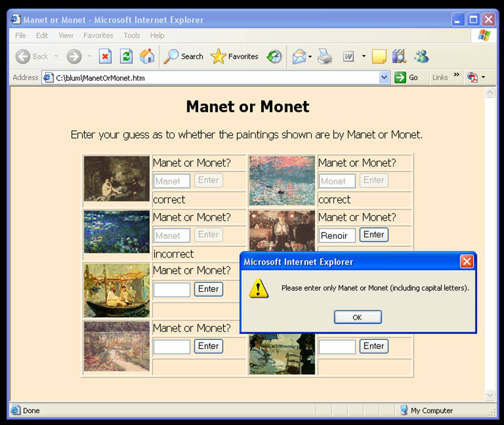Click the text field containing Renoir
Viewport: 504px width, 425px height.
(x=337, y=236)
